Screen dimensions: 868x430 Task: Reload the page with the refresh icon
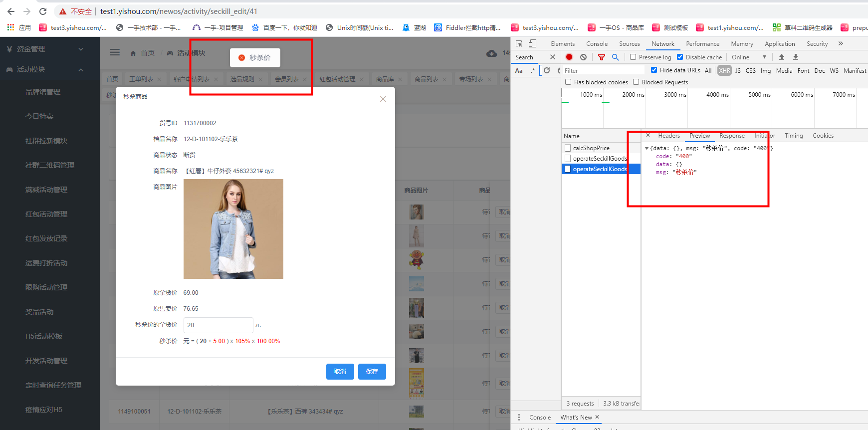[x=43, y=11]
